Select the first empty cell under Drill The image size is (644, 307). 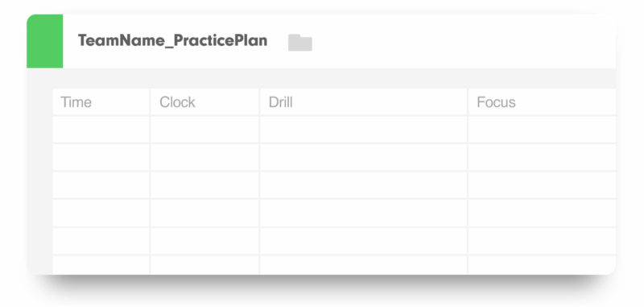click(364, 130)
